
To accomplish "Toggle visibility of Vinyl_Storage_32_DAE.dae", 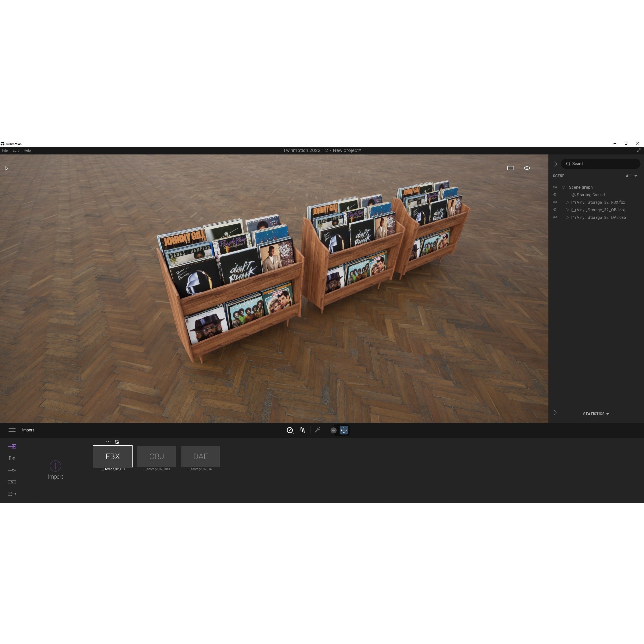I will click(555, 217).
